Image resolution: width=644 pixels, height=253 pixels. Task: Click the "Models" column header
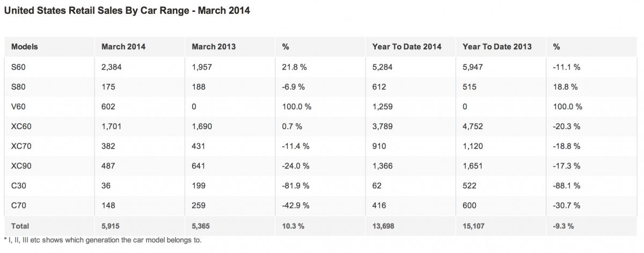[24, 47]
